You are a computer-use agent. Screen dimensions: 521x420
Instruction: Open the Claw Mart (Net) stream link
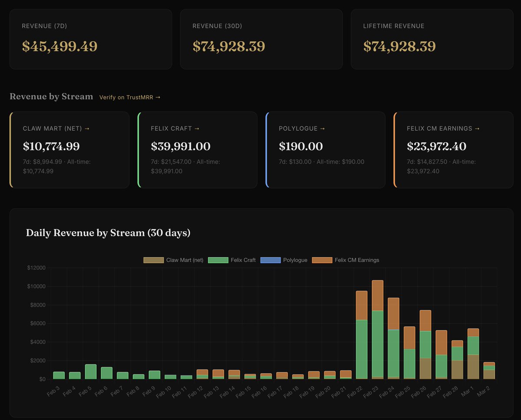(56, 129)
